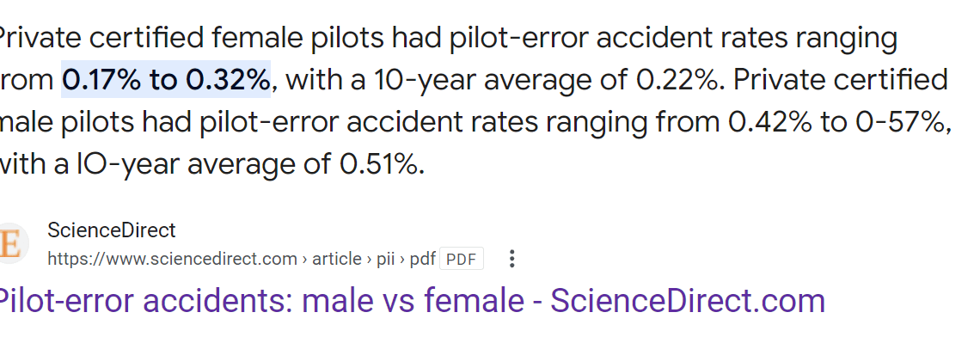
Task: Click the words 'female pilots' in the first line
Action: click(297, 39)
